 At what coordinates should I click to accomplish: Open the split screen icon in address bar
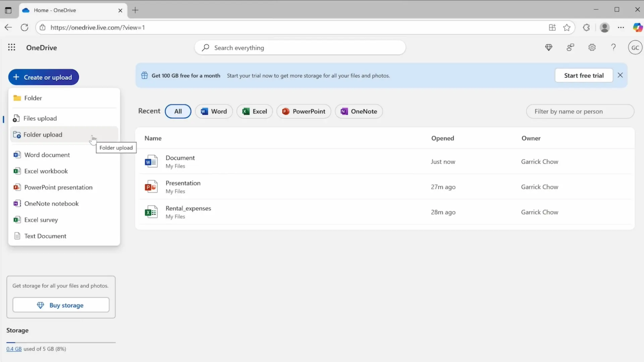pos(552,27)
